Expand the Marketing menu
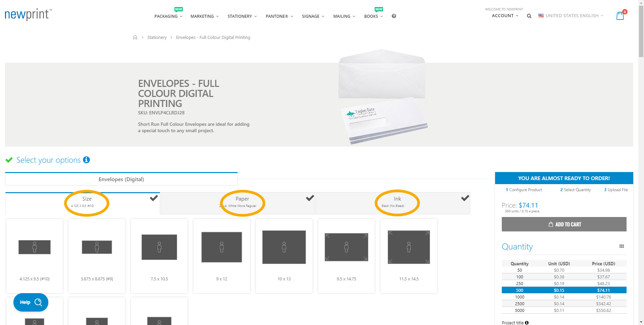644x325 pixels. 205,16
